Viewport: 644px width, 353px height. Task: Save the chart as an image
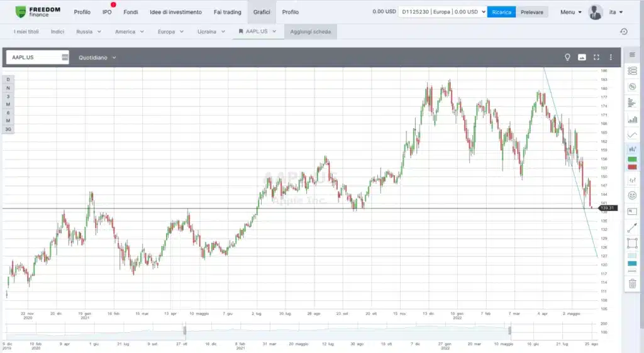pos(582,57)
